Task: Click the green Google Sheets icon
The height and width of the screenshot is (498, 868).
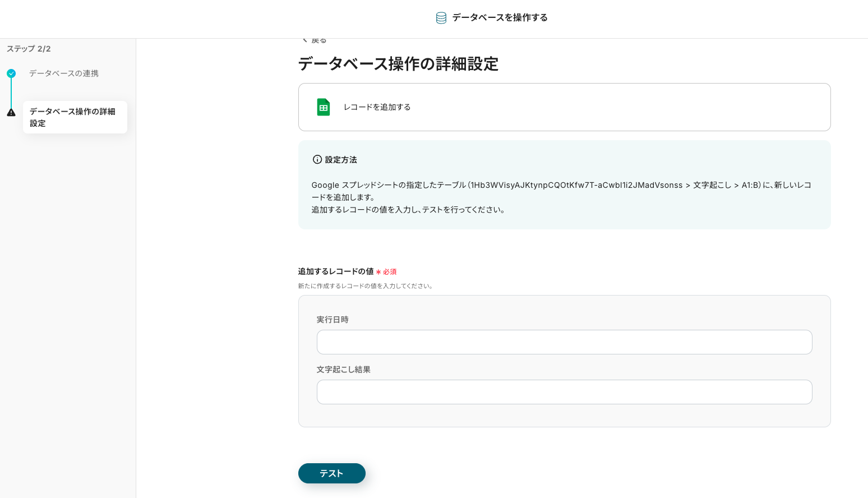Action: (324, 107)
